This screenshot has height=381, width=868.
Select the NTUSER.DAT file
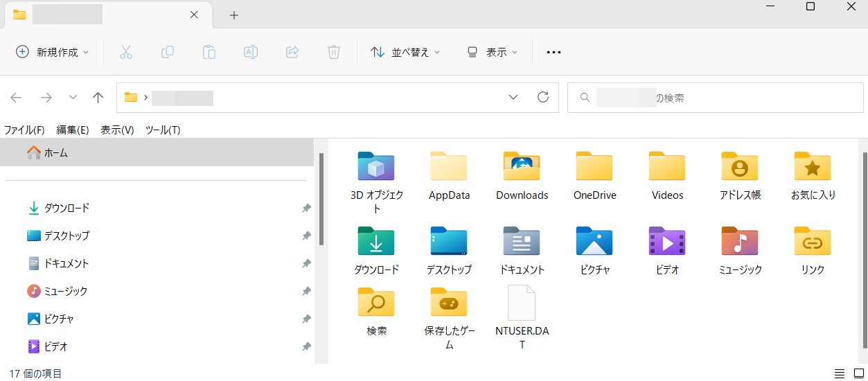pos(522,318)
